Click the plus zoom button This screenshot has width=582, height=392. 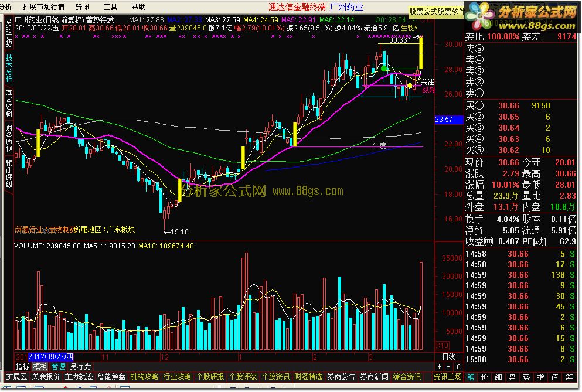[440, 366]
